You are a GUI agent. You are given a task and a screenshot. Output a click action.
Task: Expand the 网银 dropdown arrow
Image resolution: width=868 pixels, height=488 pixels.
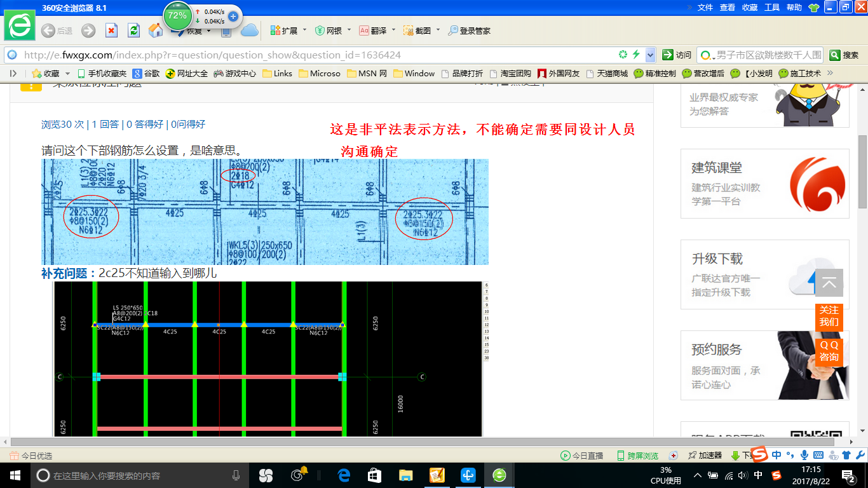349,30
